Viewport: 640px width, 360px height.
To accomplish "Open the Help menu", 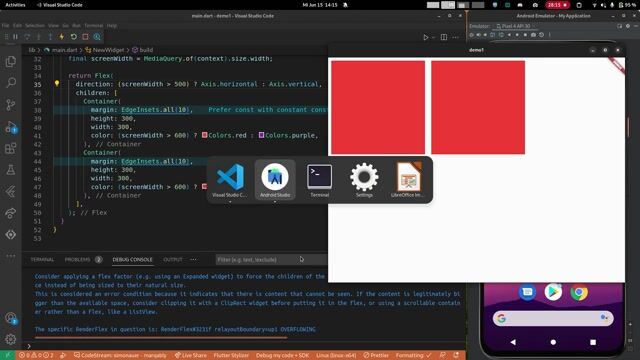I will [112, 25].
